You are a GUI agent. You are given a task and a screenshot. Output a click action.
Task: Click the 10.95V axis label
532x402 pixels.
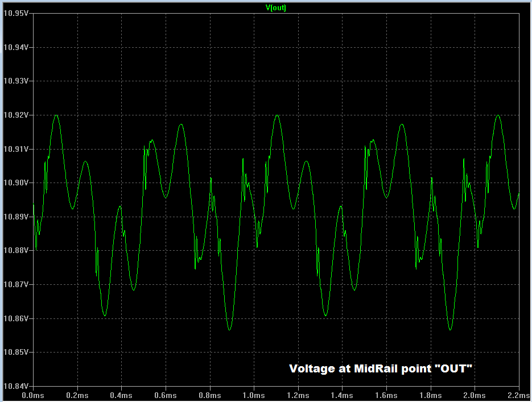pyautogui.click(x=16, y=13)
